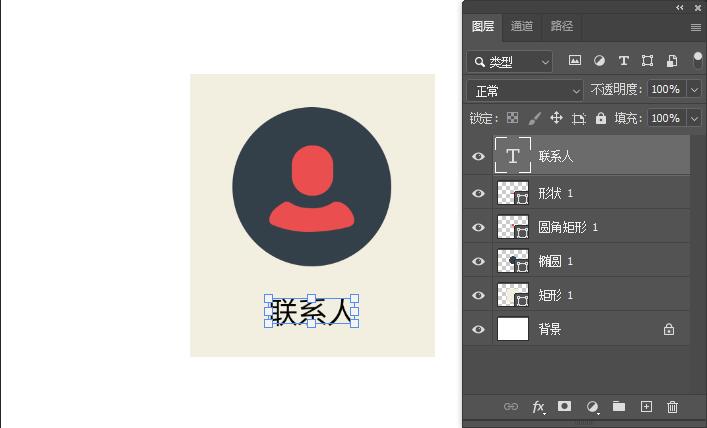Screen dimensions: 707x428
Task: Lock image pixels brush icon
Action: point(534,119)
